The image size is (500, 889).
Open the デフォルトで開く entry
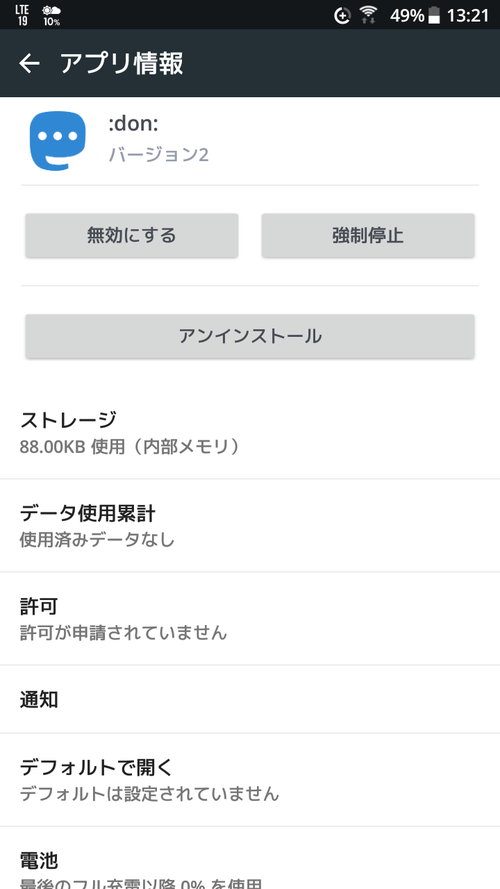point(250,780)
